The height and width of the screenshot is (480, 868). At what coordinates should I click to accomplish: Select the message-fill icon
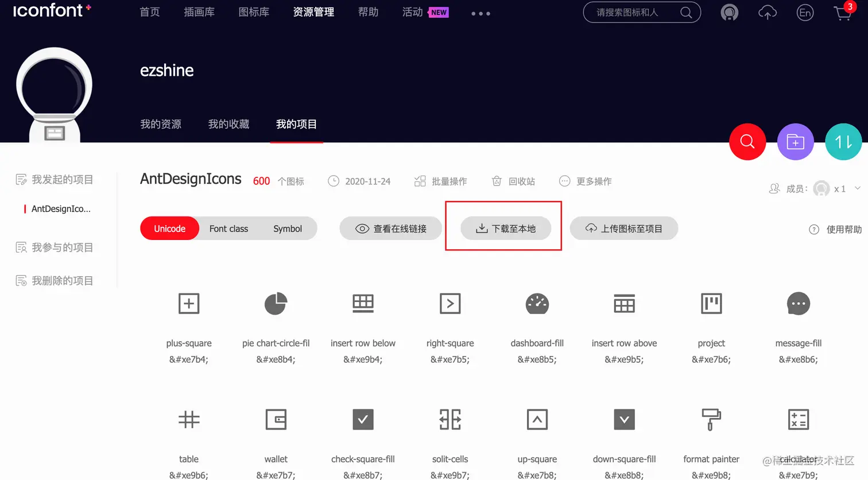(799, 303)
